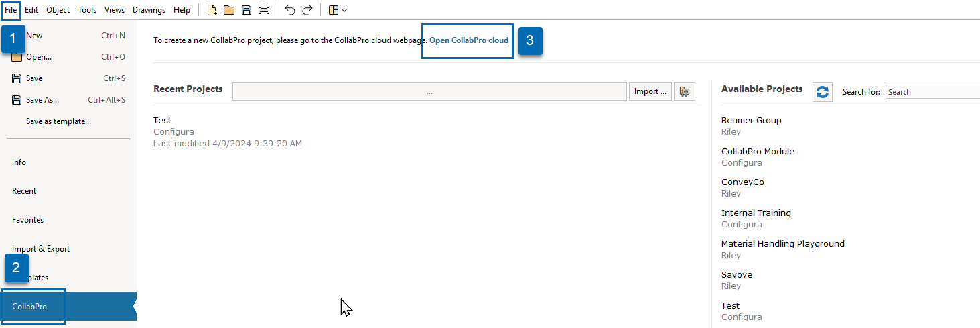Select the Internal Training project
Screen dimensions: 980x328
[x=756, y=213]
